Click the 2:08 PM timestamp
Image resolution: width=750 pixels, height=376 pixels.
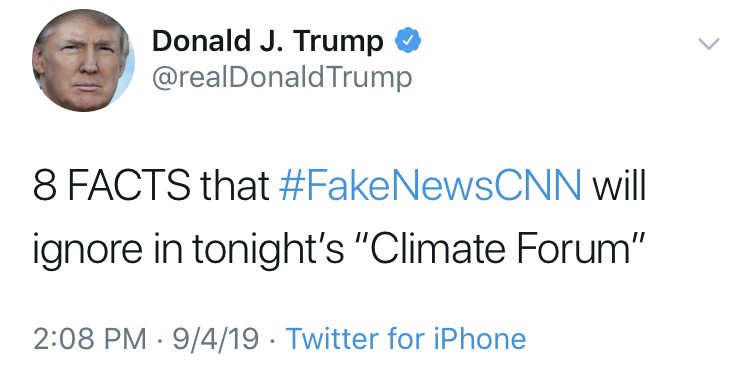tap(90, 339)
